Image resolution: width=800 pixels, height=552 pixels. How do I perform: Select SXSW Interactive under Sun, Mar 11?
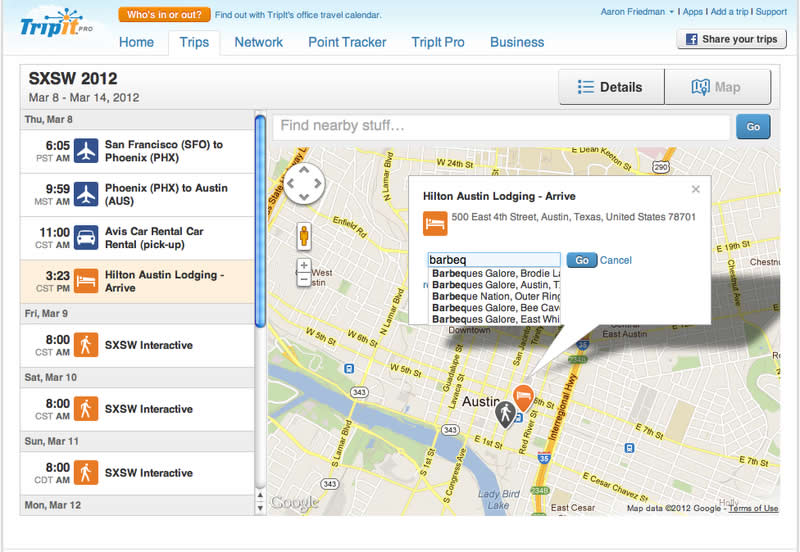137,472
